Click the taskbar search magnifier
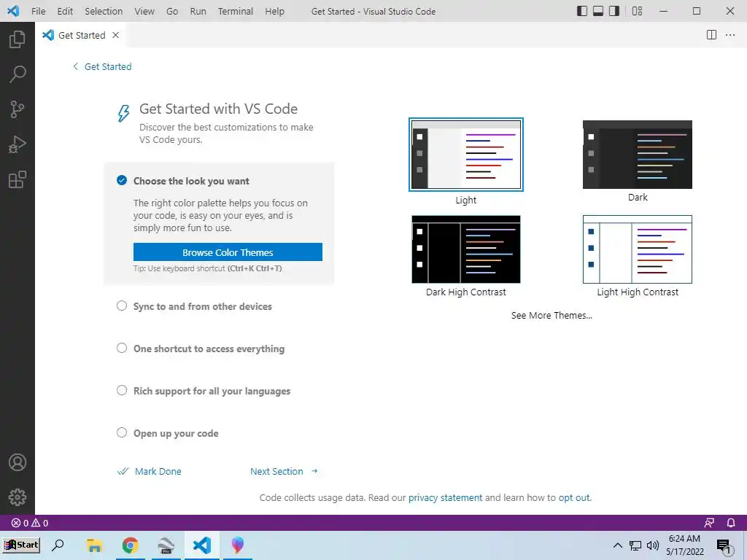This screenshot has width=747, height=560. point(58,545)
